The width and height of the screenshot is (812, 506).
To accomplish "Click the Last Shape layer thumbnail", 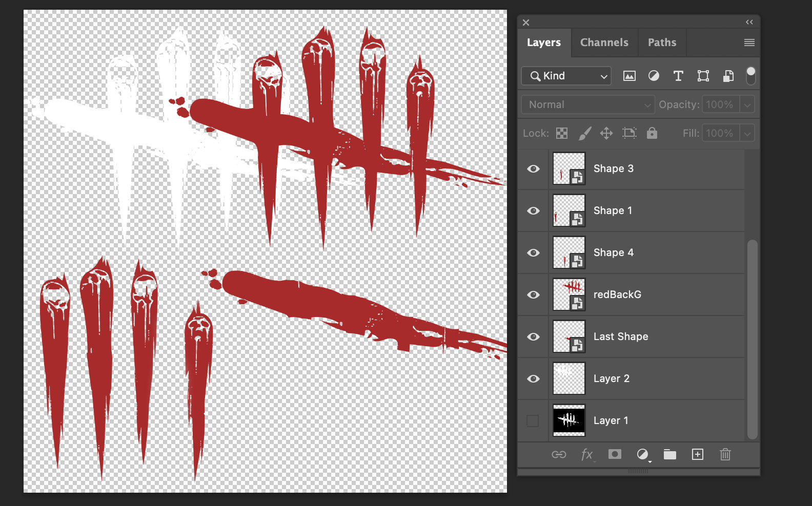I will 569,336.
